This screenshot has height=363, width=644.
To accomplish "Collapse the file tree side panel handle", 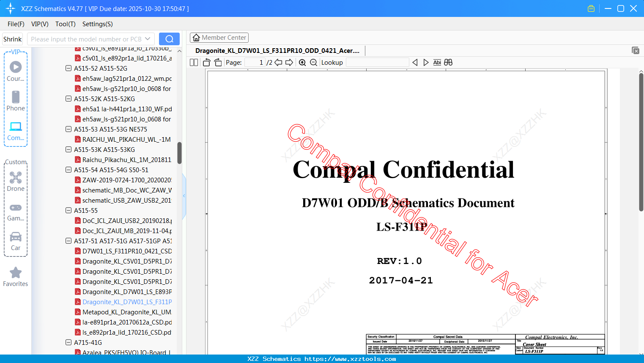I will 184,196.
